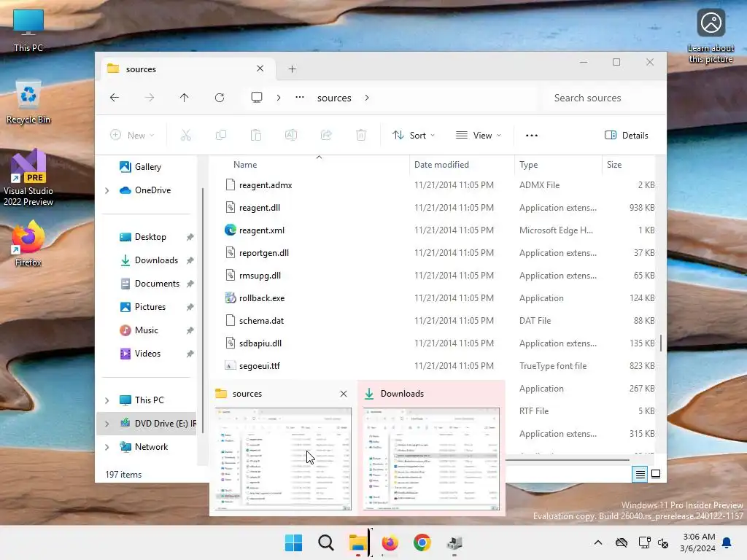
Task: Click chevron after sources in address bar
Action: tap(367, 98)
